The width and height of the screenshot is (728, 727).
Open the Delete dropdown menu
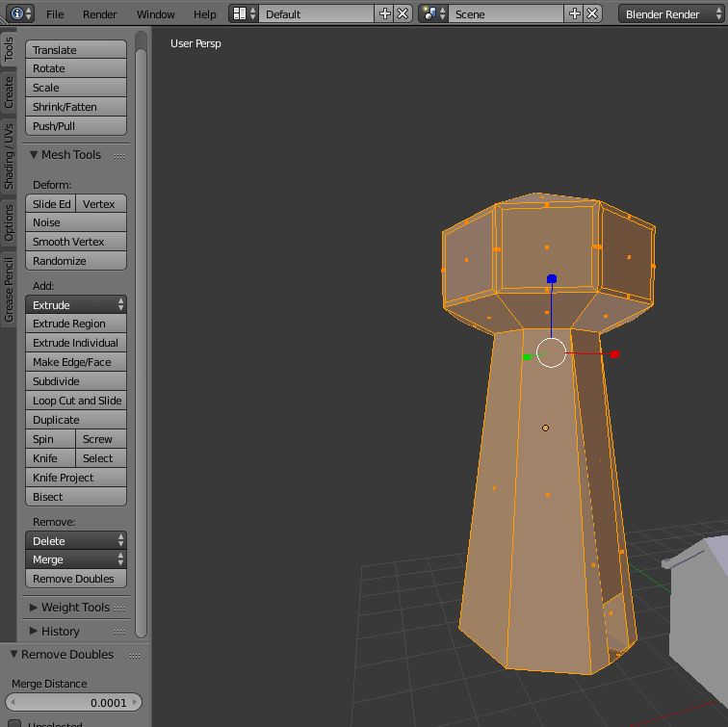pos(76,541)
